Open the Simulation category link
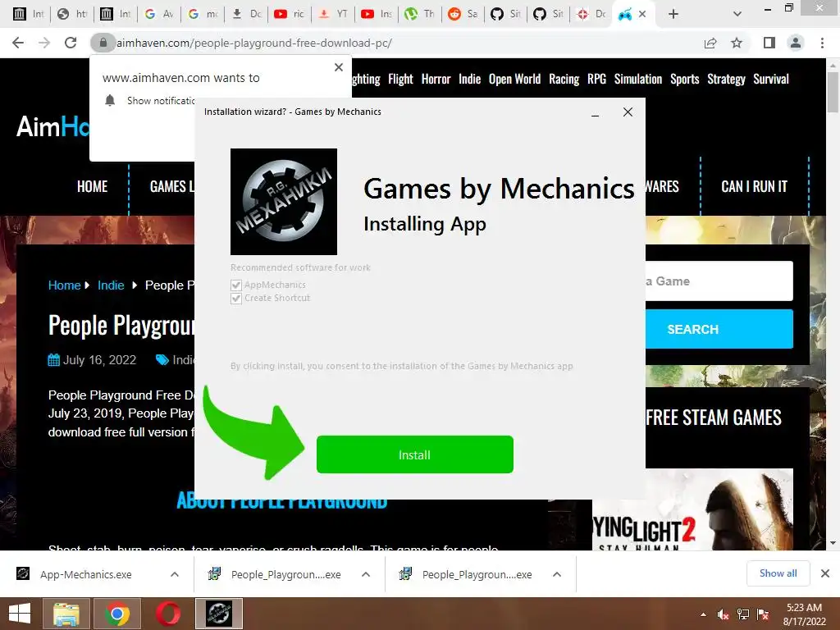Image resolution: width=840 pixels, height=630 pixels. coord(637,80)
